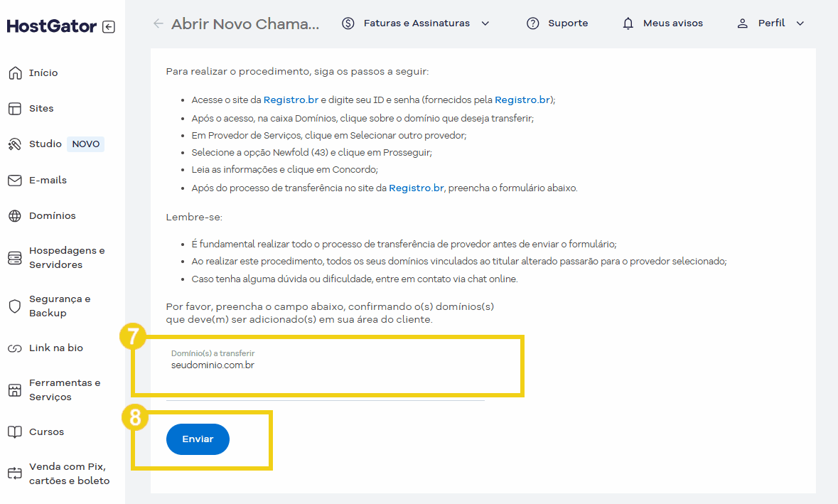Click the Sites layout icon
838x504 pixels.
pos(15,109)
